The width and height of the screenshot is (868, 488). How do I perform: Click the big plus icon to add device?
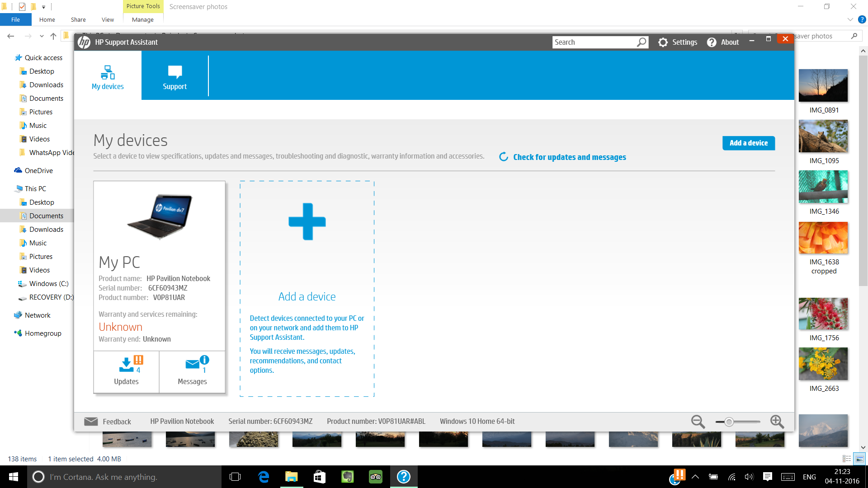click(x=307, y=221)
